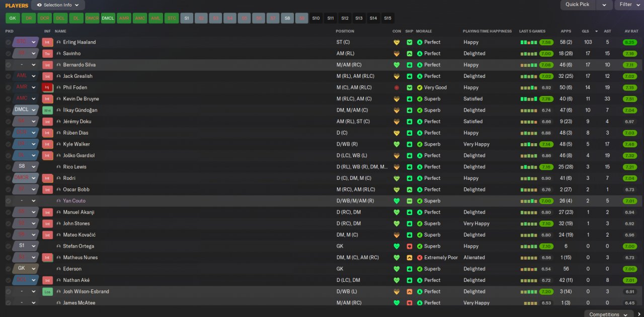Click the Trv status icon beside Savinho
The width and height of the screenshot is (644, 317).
click(x=47, y=54)
